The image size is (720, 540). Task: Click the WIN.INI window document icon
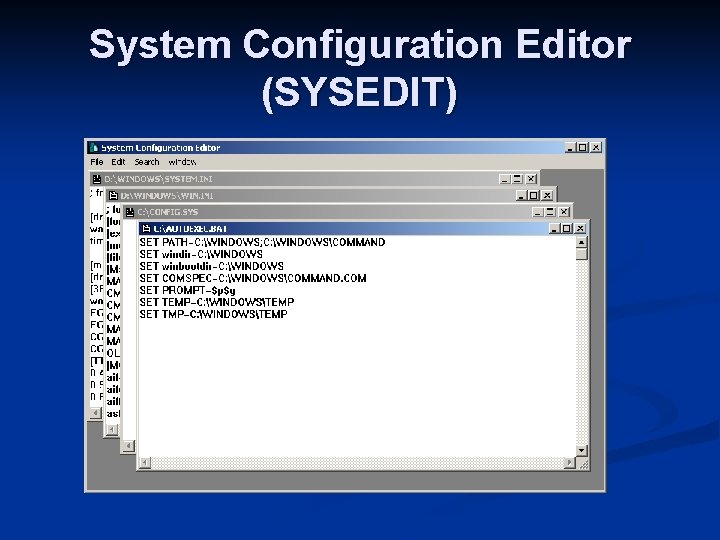113,196
